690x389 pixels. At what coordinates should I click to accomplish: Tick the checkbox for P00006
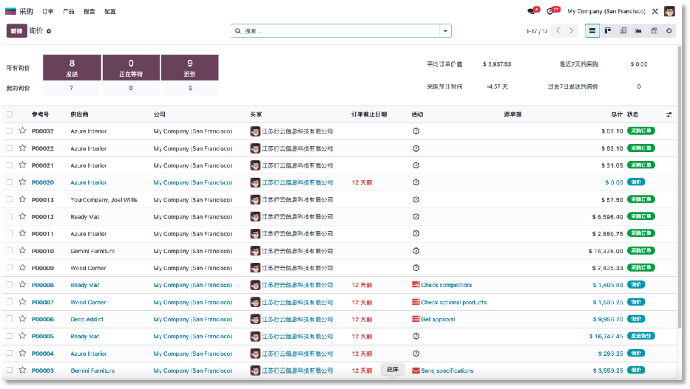pyautogui.click(x=9, y=319)
